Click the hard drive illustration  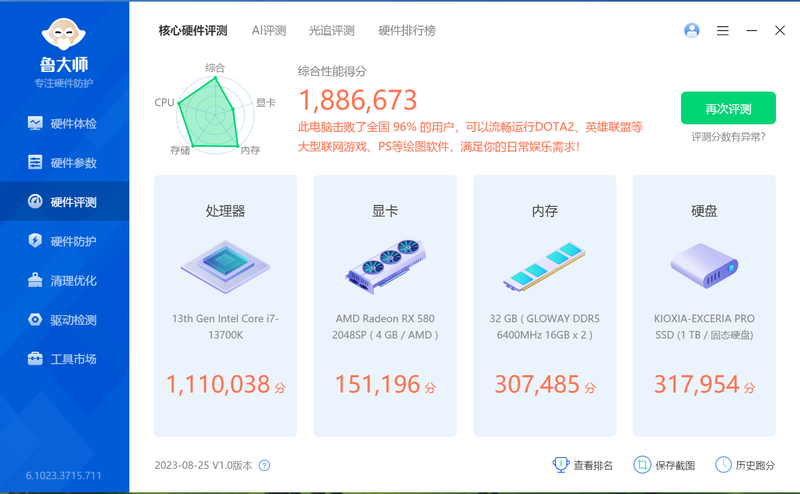pyautogui.click(x=704, y=266)
